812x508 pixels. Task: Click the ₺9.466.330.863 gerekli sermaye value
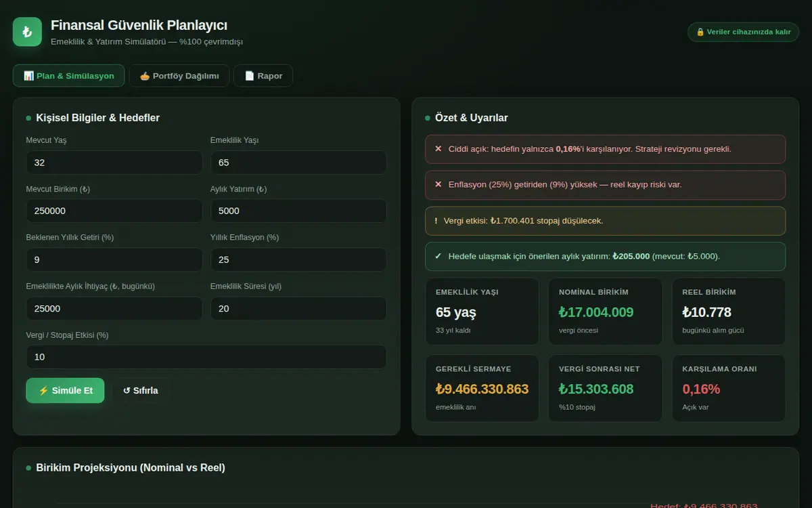click(482, 389)
